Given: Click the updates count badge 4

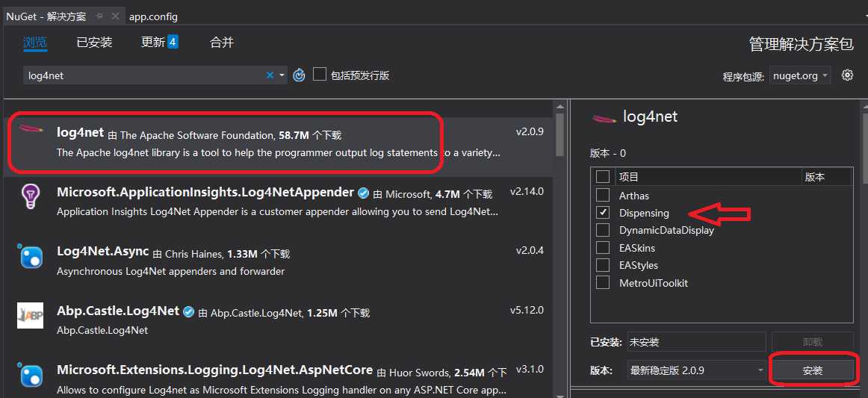Looking at the screenshot, I should click(x=173, y=42).
